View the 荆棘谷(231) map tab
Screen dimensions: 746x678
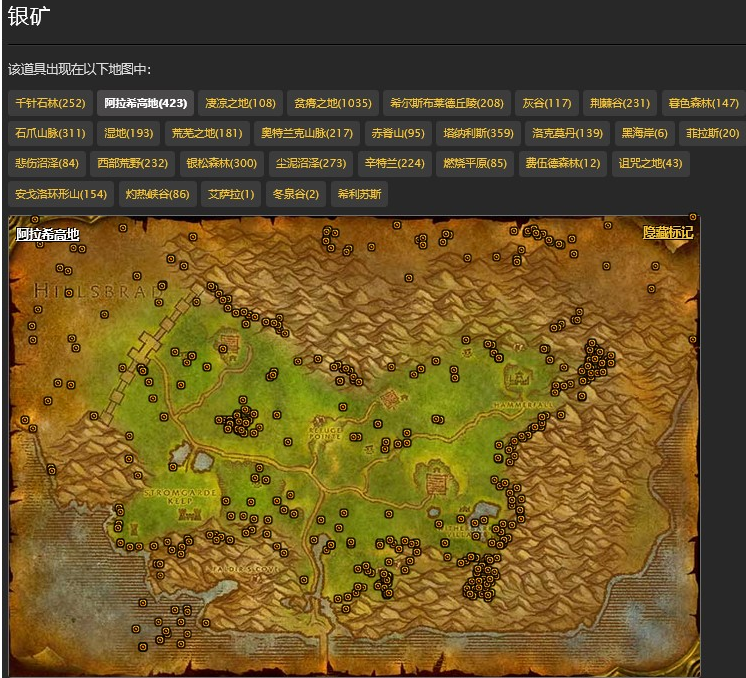(x=619, y=103)
